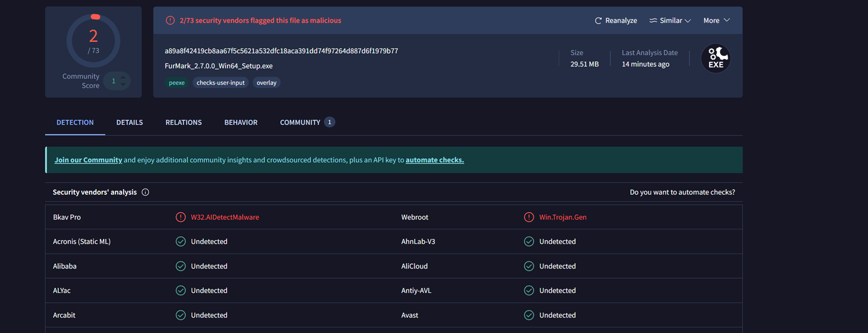Open the BEHAVIOR tab
The width and height of the screenshot is (868, 333).
coord(241,122)
